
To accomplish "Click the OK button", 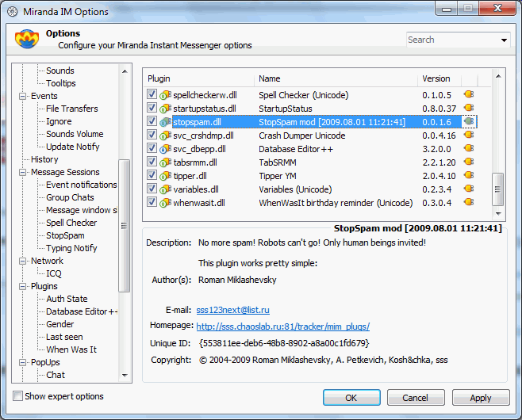I will coord(351,398).
